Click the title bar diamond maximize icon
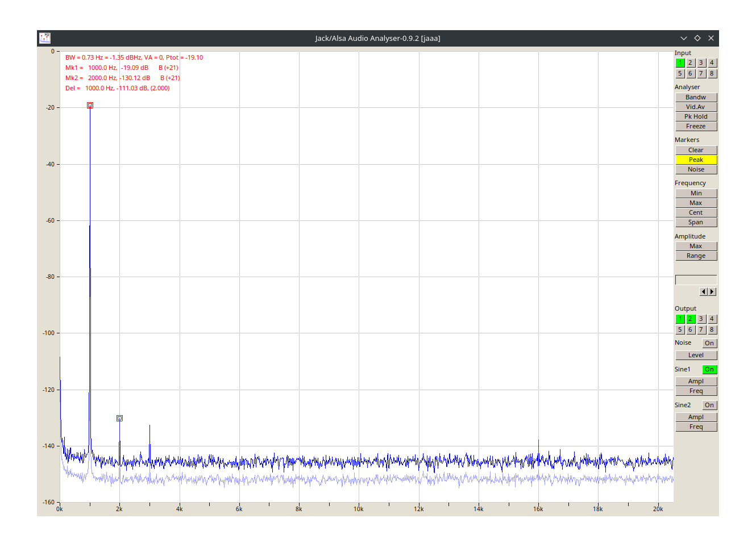 (x=697, y=38)
